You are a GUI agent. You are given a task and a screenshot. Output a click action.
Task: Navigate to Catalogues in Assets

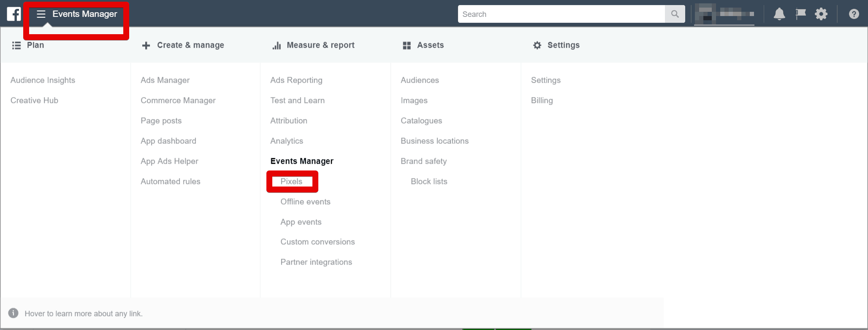pyautogui.click(x=421, y=121)
